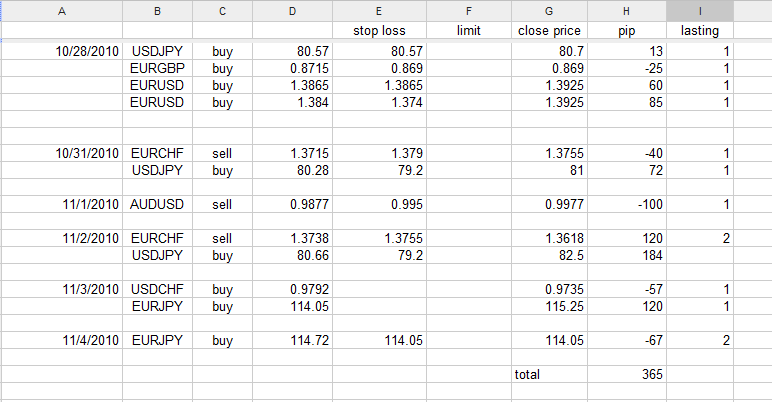772x402 pixels.
Task: Click the EURGBP currency pair cell
Action: click(157, 68)
